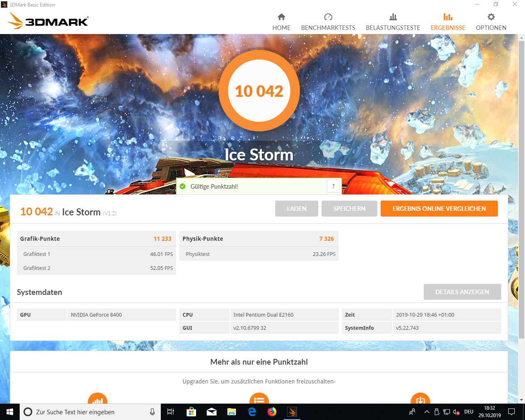Click the orange list circle icon under upgrade text
This screenshot has width=525, height=420.
point(259,399)
